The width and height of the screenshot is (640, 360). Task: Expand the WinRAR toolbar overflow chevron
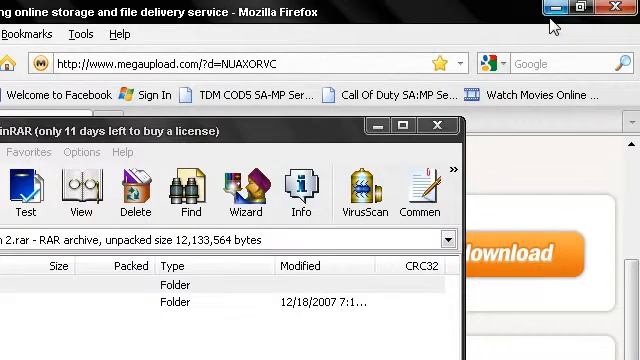(453, 169)
